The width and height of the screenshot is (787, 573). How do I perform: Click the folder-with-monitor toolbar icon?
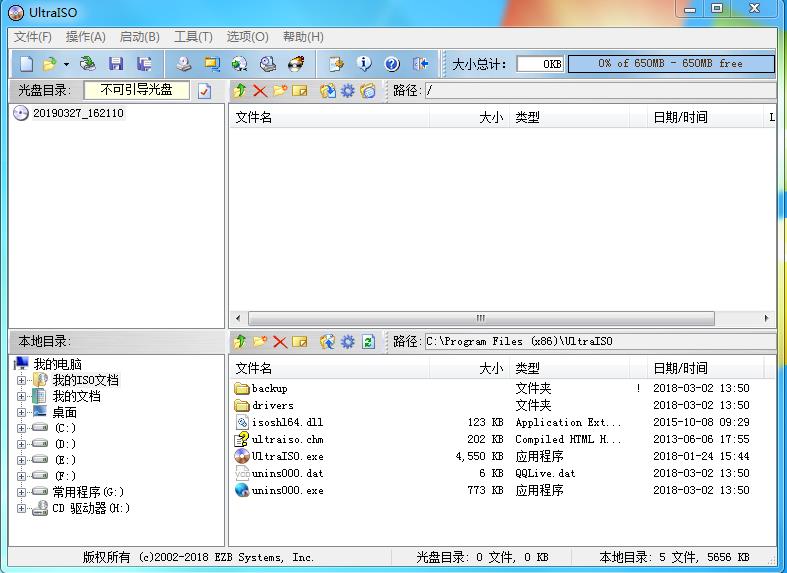tap(212, 64)
